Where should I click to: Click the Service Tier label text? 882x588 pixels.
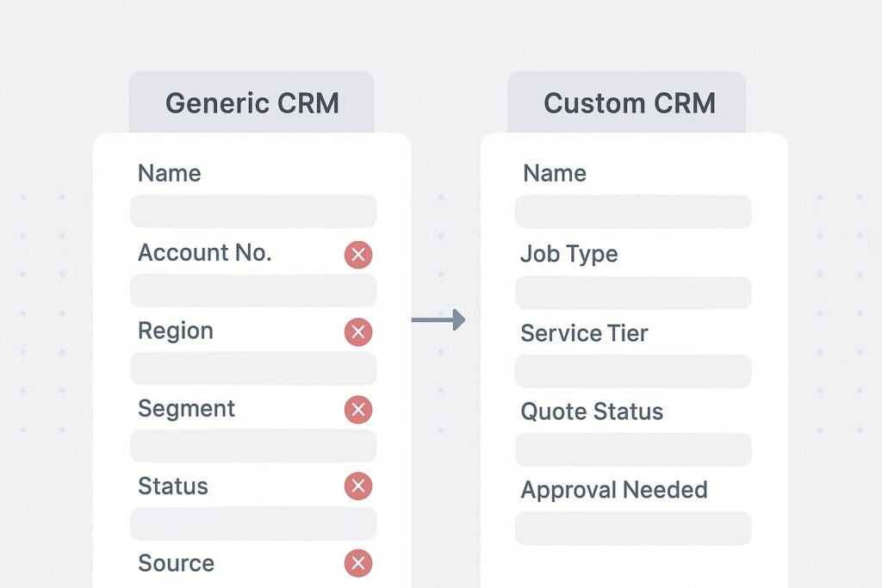pos(584,333)
